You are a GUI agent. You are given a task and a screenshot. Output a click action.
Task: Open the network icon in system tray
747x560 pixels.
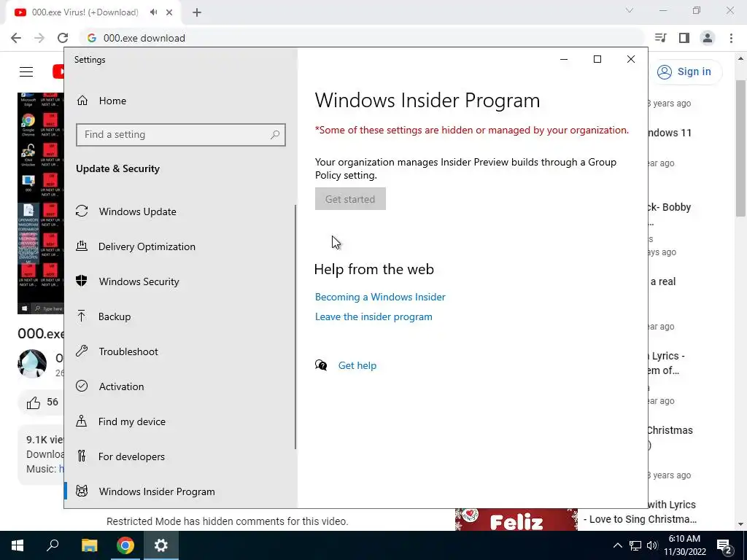[635, 545]
